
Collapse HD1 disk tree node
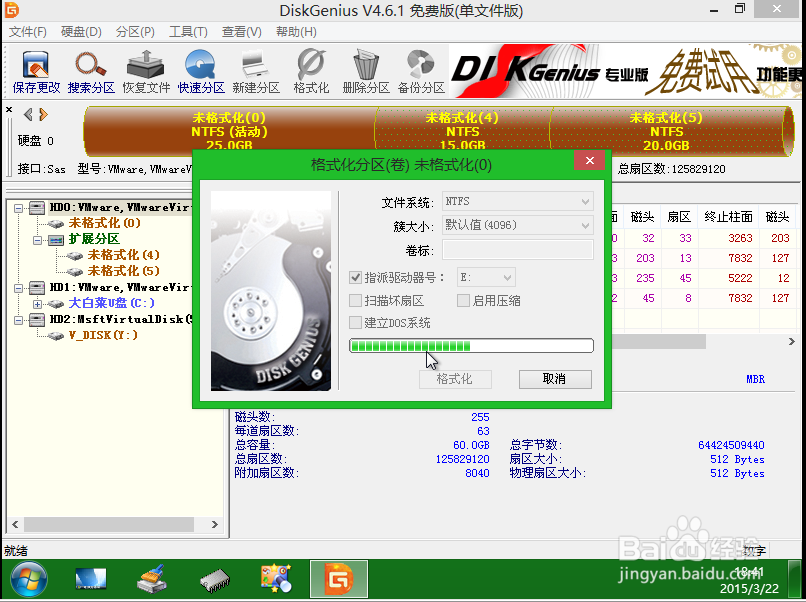[x=19, y=288]
